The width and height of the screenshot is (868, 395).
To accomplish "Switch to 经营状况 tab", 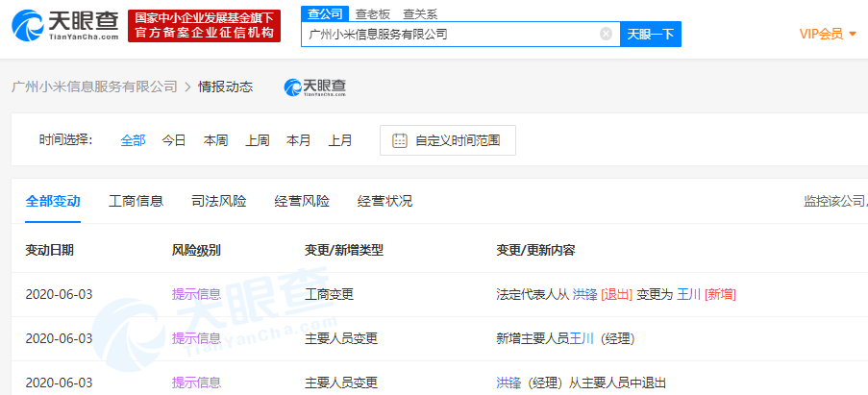I will (x=384, y=202).
